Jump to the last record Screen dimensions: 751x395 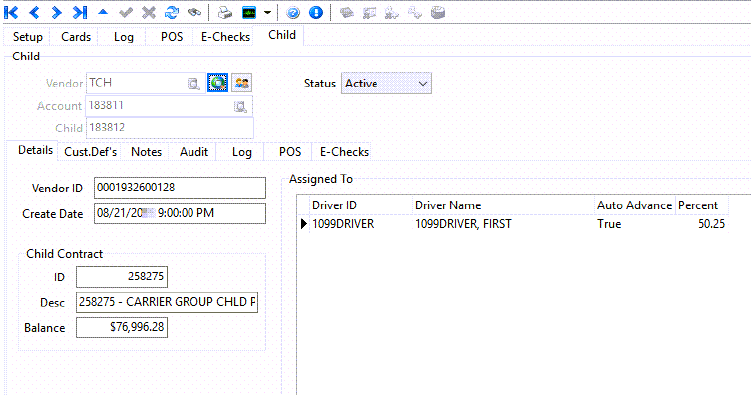tap(80, 13)
